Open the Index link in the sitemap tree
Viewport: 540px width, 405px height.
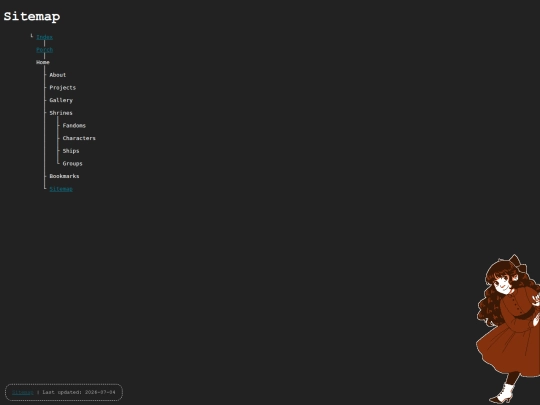pos(44,37)
